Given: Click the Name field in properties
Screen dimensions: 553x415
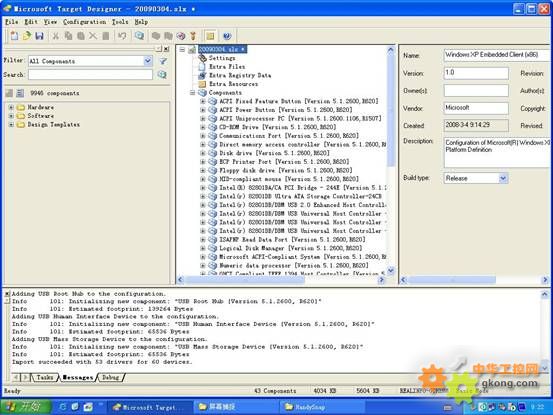Looking at the screenshot, I should (497, 55).
